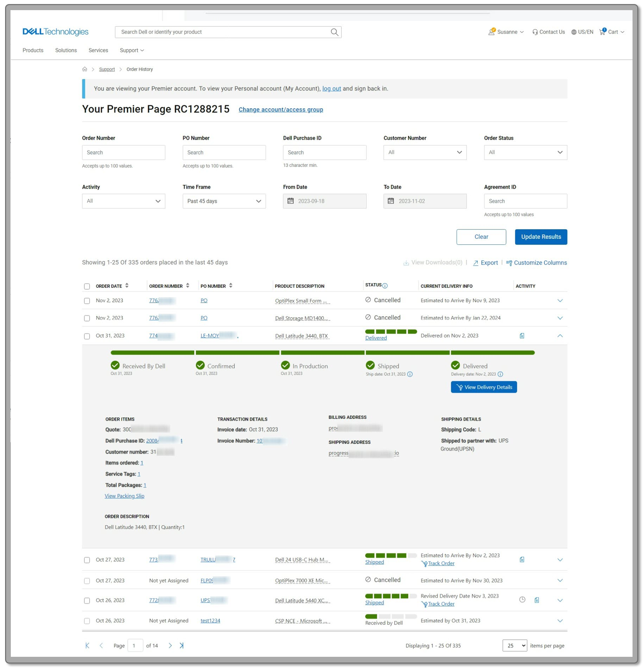This screenshot has height=672, width=643.
Task: Open the Products menu
Action: click(33, 50)
